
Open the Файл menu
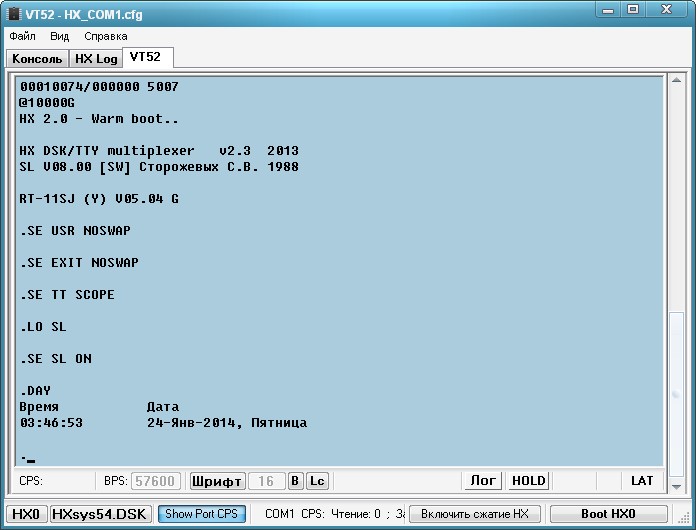point(22,36)
